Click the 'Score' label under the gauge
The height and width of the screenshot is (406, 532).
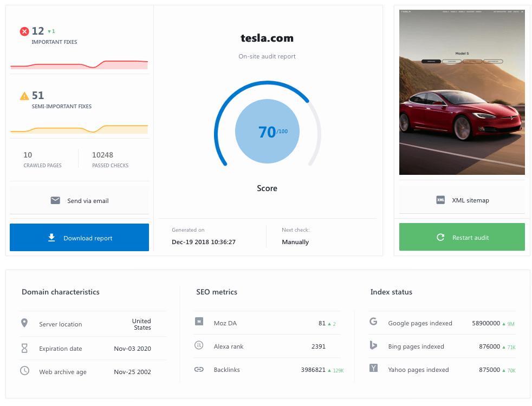click(267, 188)
